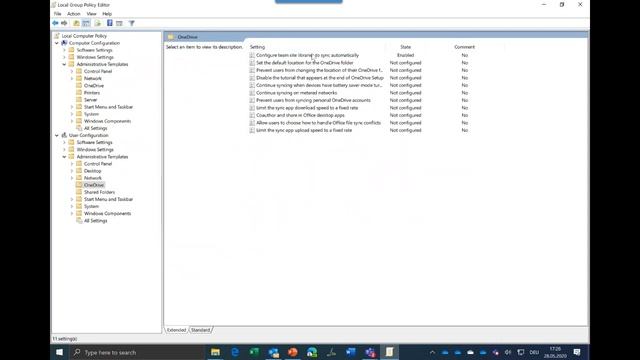The height and width of the screenshot is (360, 640).
Task: Click the icon beside 'Continue syncing on metered networks'
Action: coord(252,93)
